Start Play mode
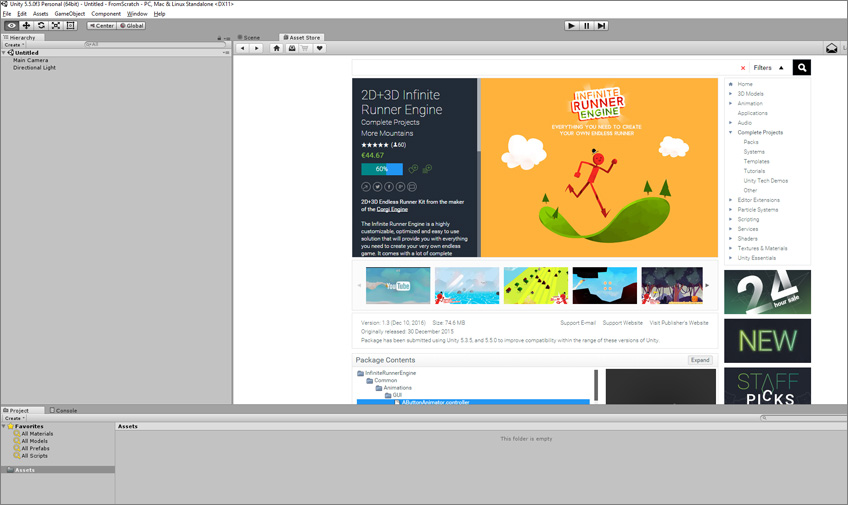 click(571, 25)
